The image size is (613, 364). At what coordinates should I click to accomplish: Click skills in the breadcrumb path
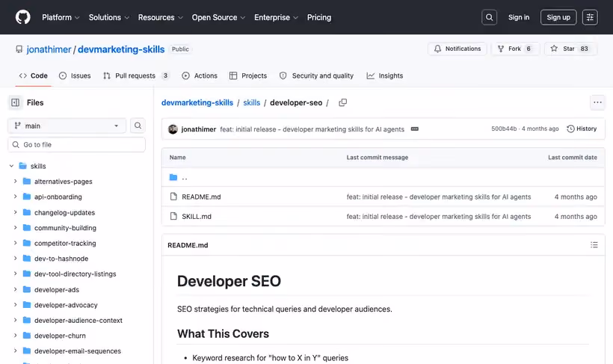click(251, 102)
